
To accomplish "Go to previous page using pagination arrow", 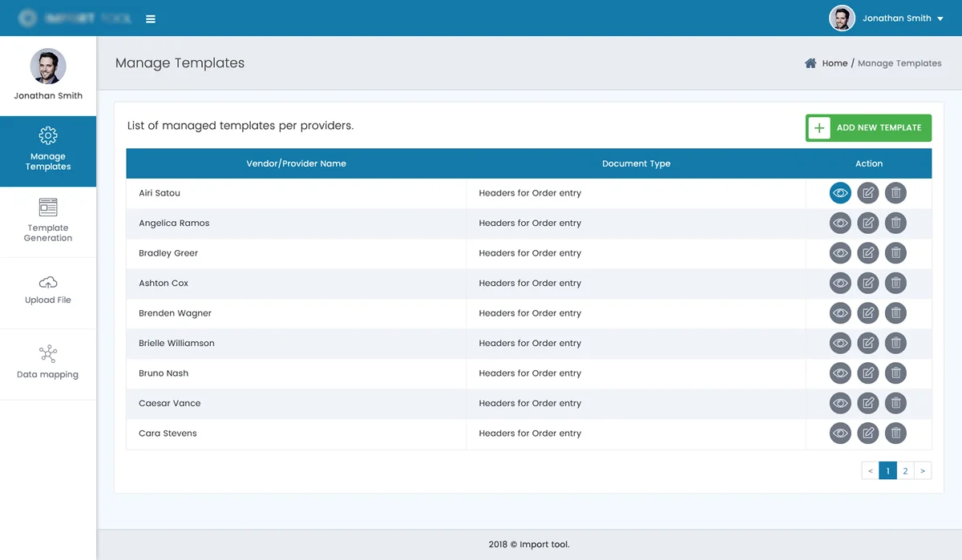I will (870, 471).
